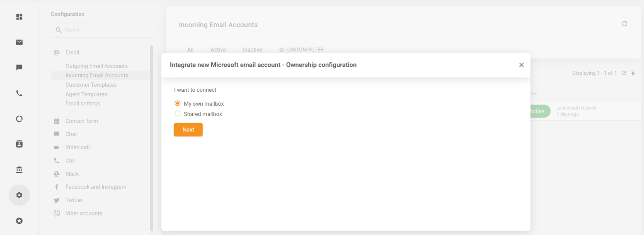Open the CUSTOM FILTER option

[x=301, y=50]
